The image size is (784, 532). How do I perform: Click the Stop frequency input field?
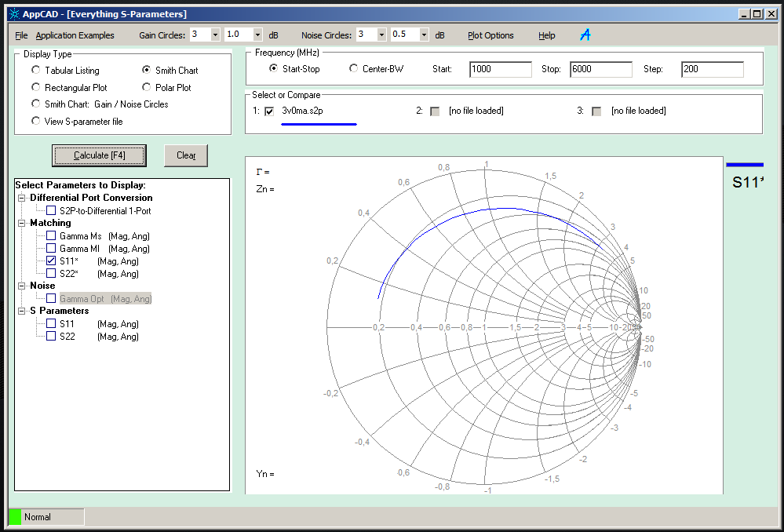click(x=600, y=69)
